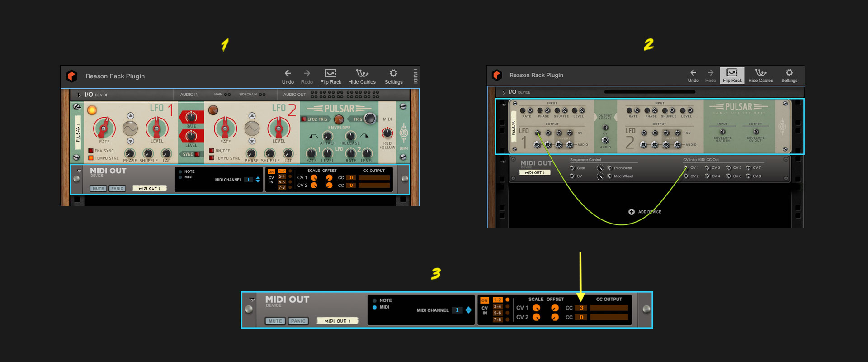This screenshot has height=362, width=868.
Task: Click MUTE on the bottom MIDI Out device
Action: [x=275, y=321]
